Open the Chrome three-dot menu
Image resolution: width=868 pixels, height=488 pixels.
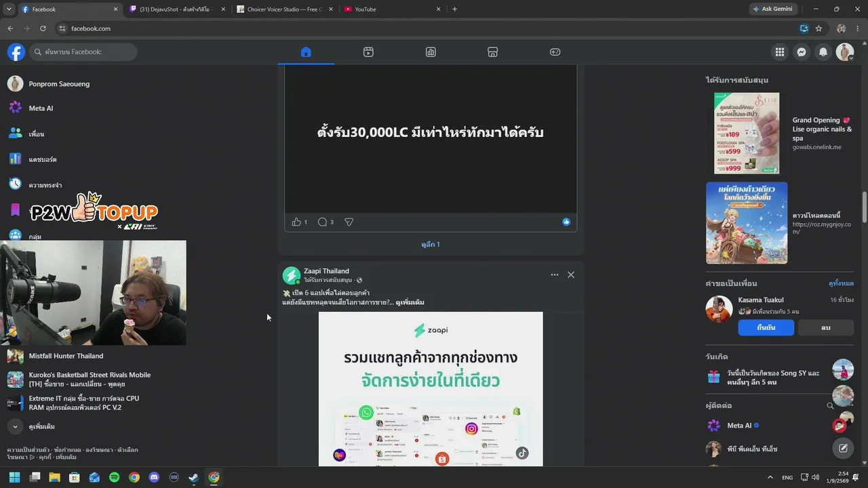coord(858,28)
